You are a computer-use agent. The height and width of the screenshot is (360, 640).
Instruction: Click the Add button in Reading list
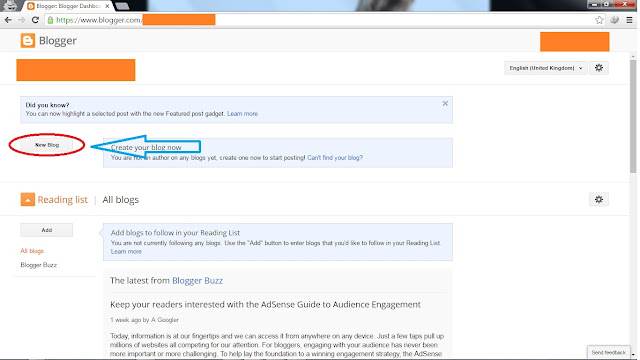click(x=47, y=230)
